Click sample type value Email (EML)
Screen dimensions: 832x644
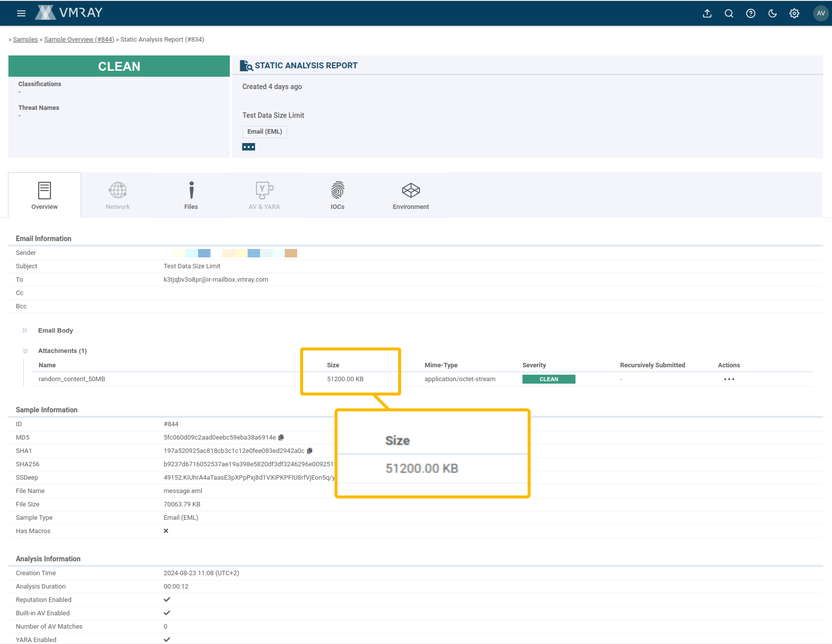pos(181,518)
